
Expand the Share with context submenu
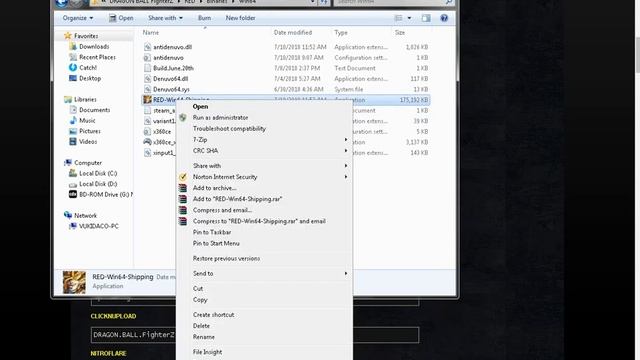click(264, 166)
